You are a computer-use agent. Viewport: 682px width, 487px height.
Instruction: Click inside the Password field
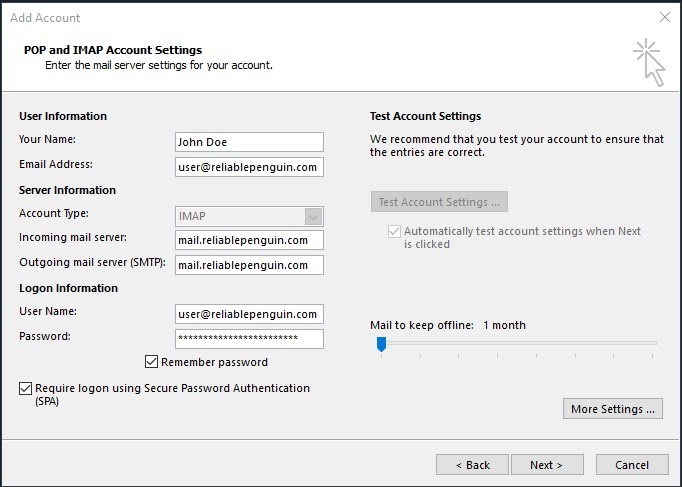pos(249,339)
